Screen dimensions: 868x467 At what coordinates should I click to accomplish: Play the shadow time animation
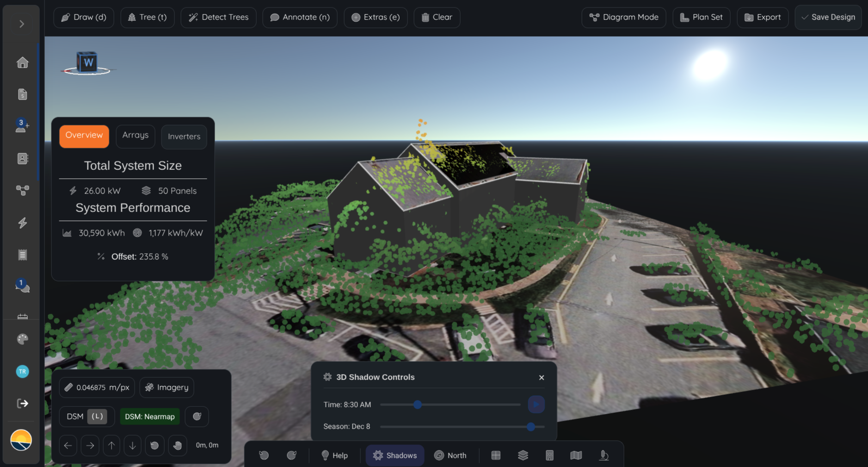click(x=536, y=404)
